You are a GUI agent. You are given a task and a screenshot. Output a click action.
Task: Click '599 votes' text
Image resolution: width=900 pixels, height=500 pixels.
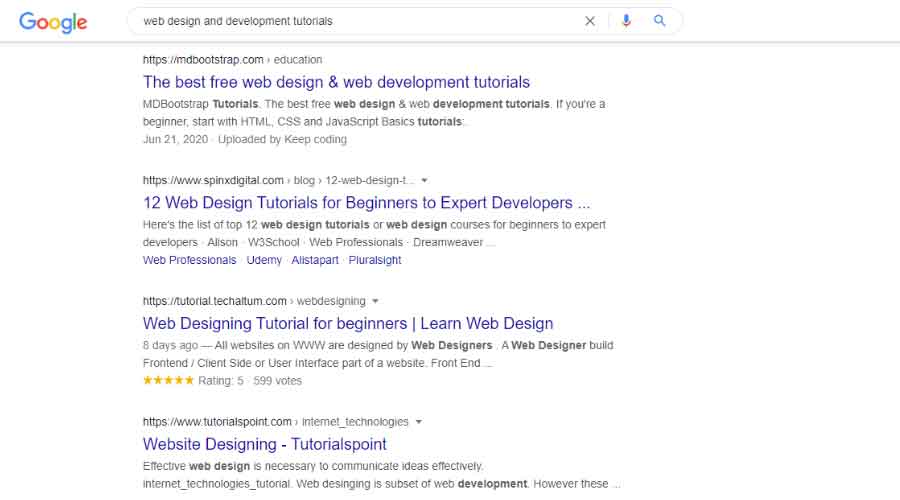(277, 381)
